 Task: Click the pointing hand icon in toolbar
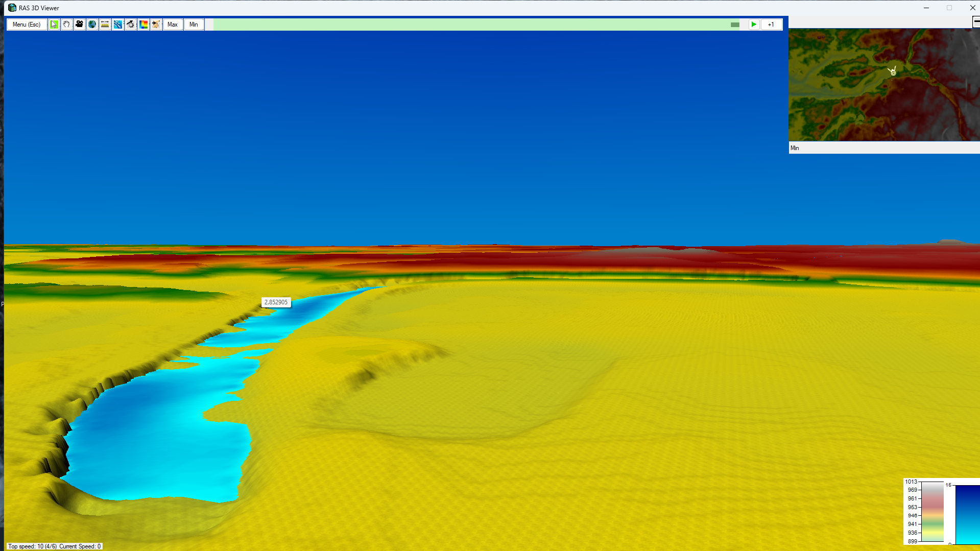click(x=156, y=25)
